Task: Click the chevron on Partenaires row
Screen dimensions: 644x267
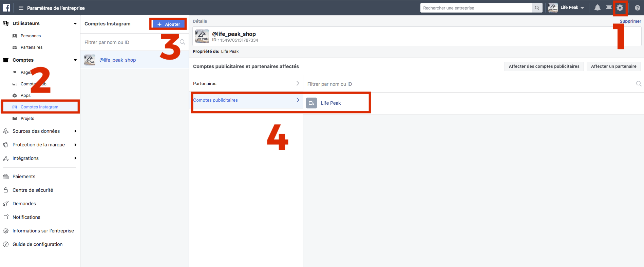Action: [298, 83]
